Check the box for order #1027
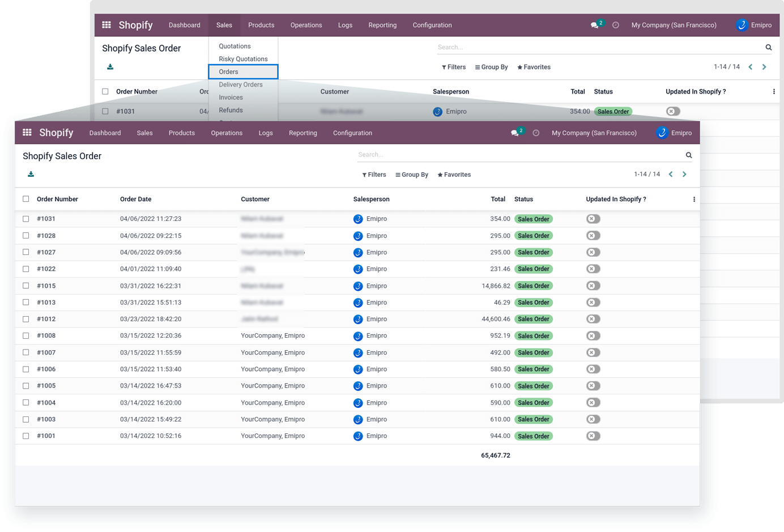This screenshot has width=784, height=532. point(25,252)
